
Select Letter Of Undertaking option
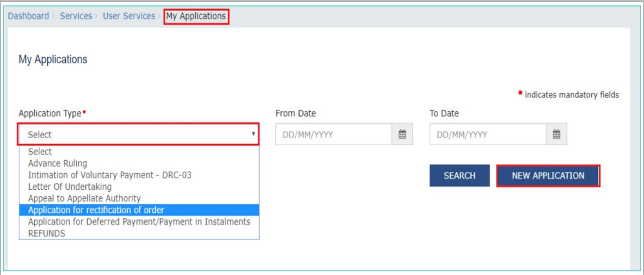click(70, 187)
